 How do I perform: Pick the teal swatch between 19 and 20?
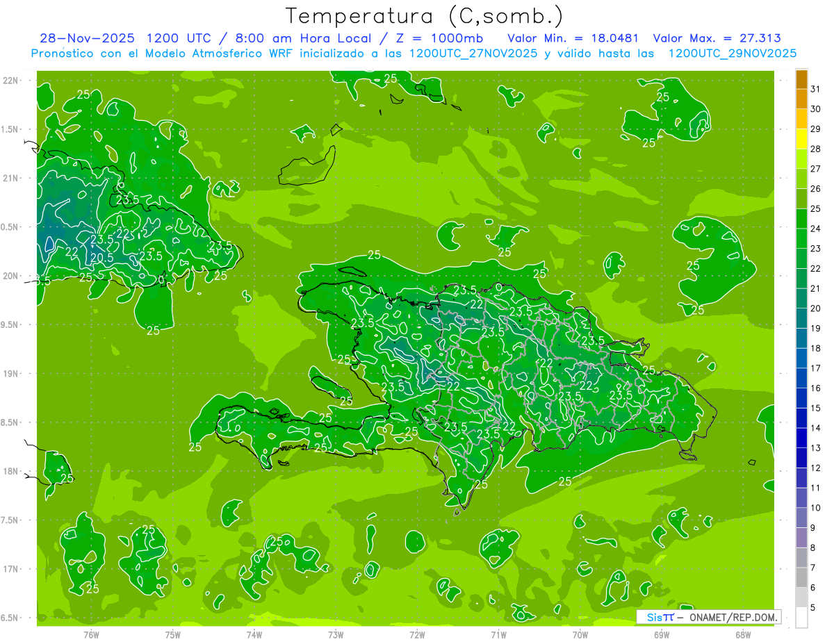(801, 318)
